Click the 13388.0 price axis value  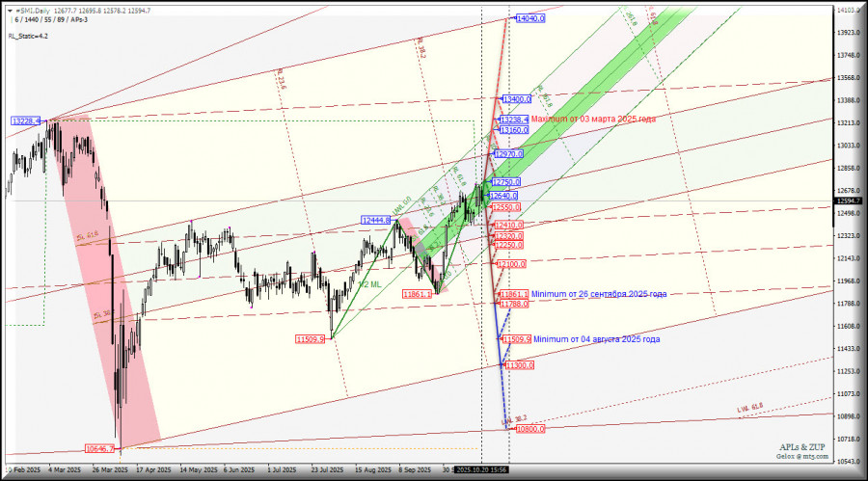848,100
